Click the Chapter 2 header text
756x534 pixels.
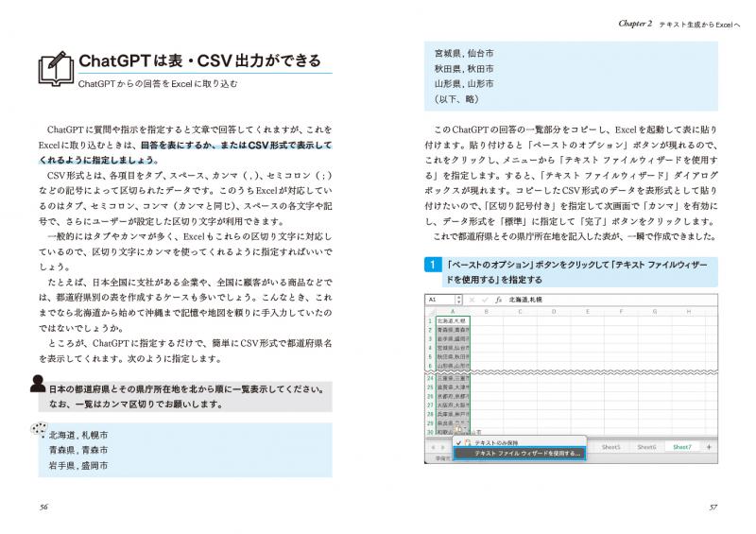[635, 24]
